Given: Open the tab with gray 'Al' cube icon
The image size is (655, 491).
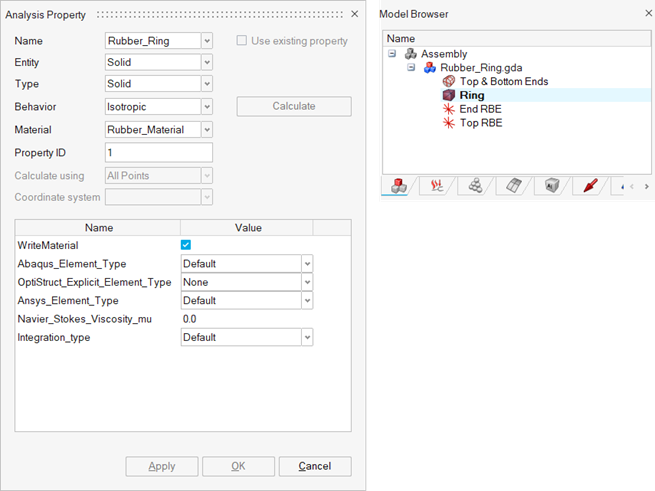Looking at the screenshot, I should [552, 186].
